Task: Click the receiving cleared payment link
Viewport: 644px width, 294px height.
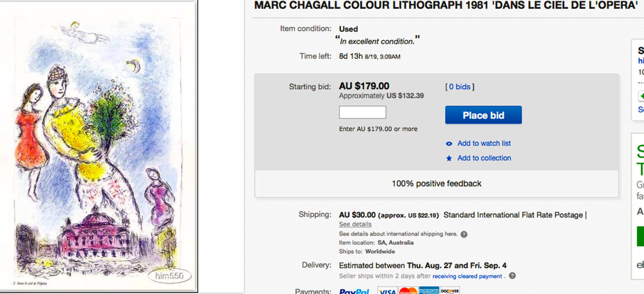Action: [467, 276]
